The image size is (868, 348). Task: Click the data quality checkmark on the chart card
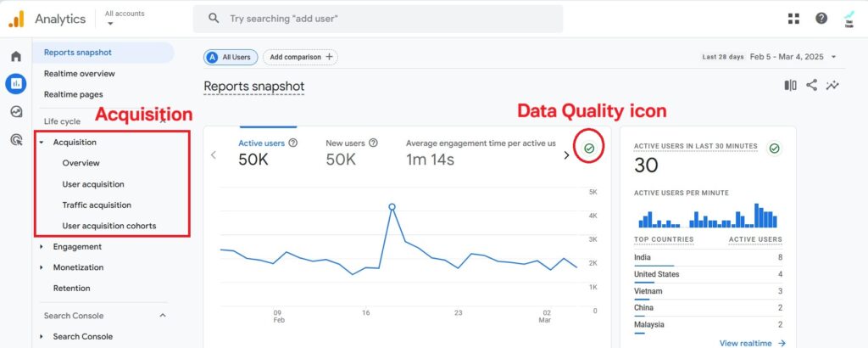point(589,148)
